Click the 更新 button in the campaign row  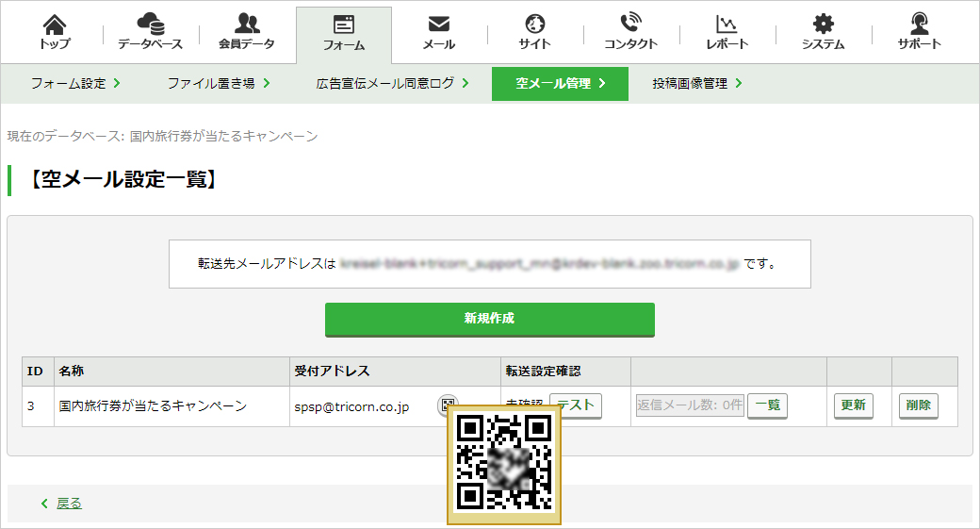853,405
